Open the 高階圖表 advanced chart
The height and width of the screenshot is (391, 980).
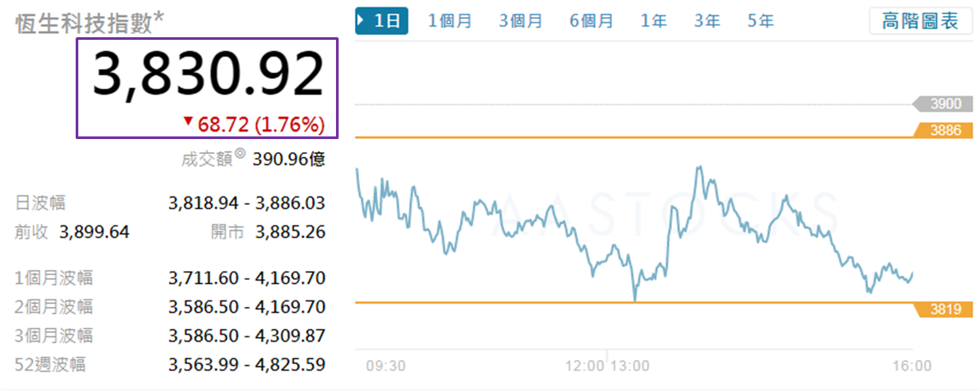tap(920, 21)
